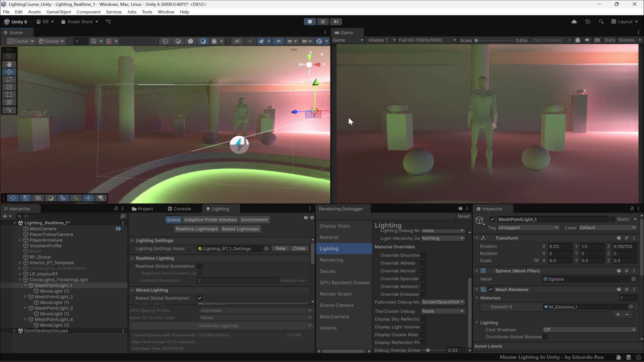Adjust the Game view Scale slider
The width and height of the screenshot is (644, 362).
coord(476,40)
